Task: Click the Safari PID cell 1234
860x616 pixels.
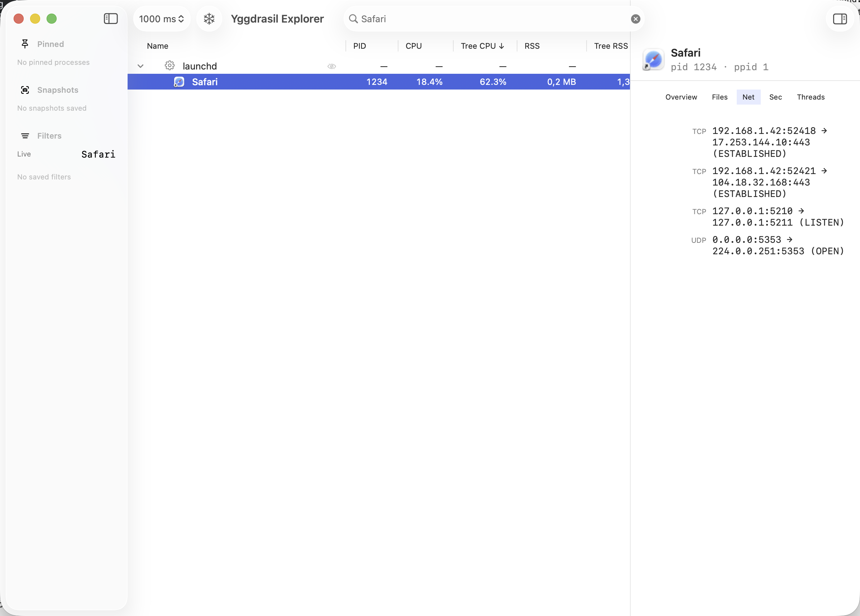Action: pos(377,82)
